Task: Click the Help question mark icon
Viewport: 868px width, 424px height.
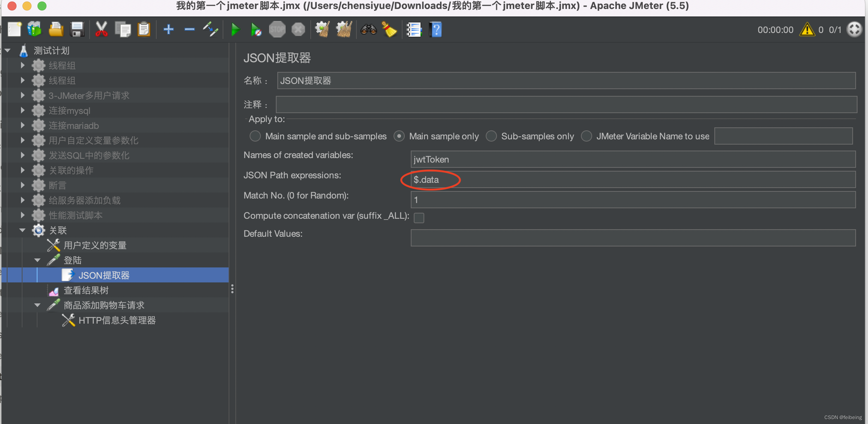Action: pyautogui.click(x=435, y=29)
